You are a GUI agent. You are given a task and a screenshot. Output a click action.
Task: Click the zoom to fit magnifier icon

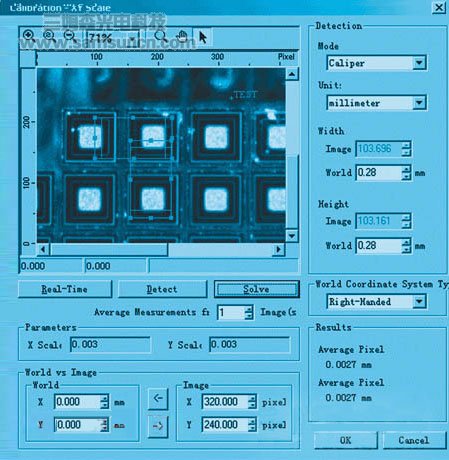[49, 36]
